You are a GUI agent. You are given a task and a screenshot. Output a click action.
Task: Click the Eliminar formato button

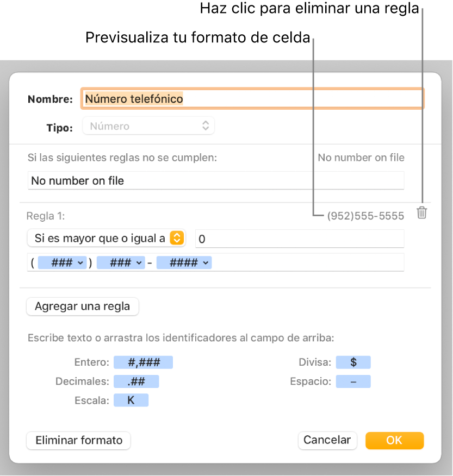(79, 440)
